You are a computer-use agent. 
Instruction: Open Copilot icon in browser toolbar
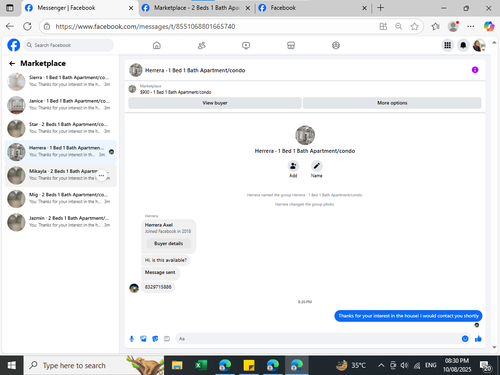[x=489, y=26]
